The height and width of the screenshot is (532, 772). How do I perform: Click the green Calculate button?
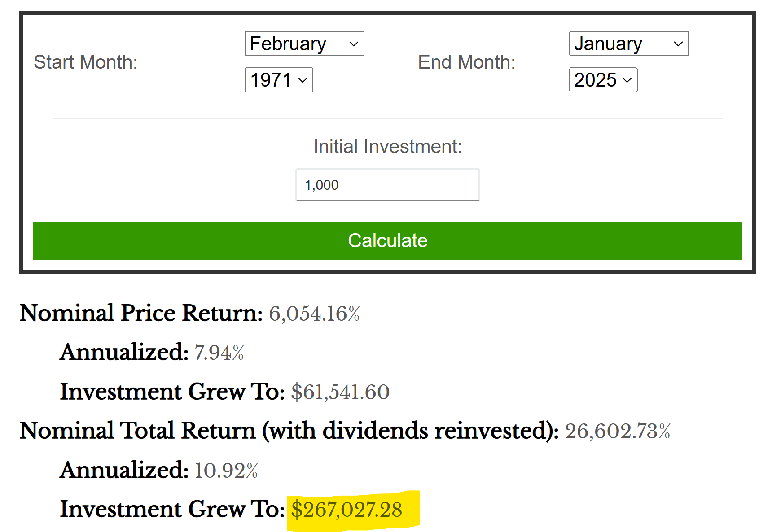[x=388, y=240]
